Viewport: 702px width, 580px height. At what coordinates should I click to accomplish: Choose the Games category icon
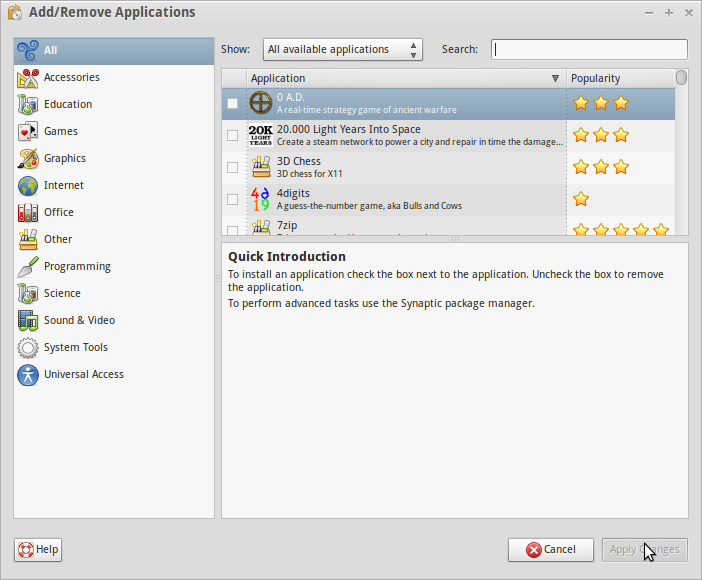click(28, 132)
